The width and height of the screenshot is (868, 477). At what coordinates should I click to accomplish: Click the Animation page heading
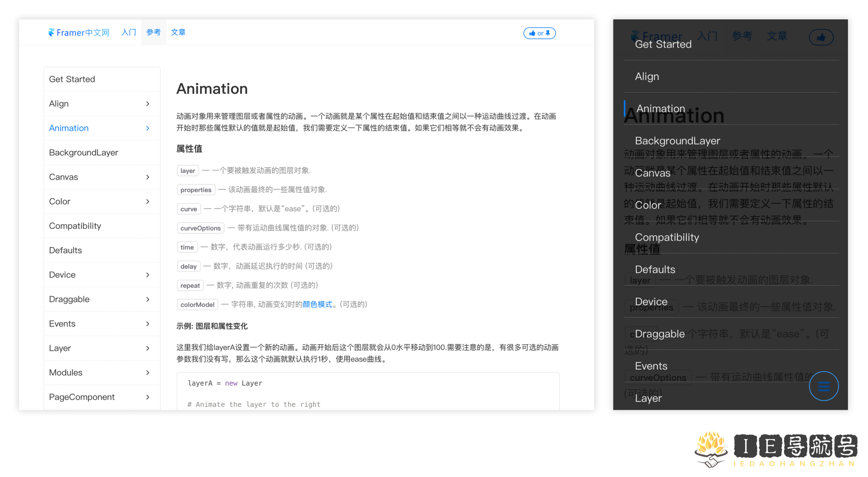212,89
